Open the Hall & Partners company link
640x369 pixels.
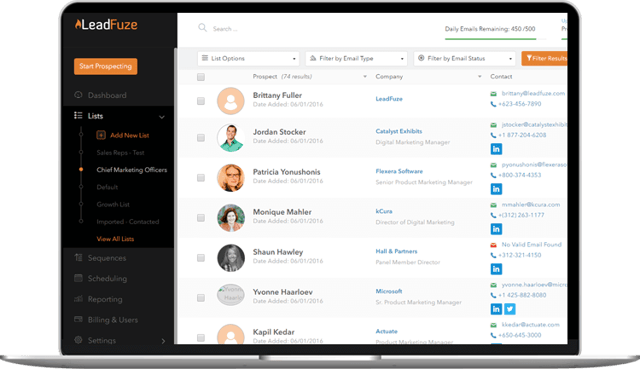pos(396,251)
